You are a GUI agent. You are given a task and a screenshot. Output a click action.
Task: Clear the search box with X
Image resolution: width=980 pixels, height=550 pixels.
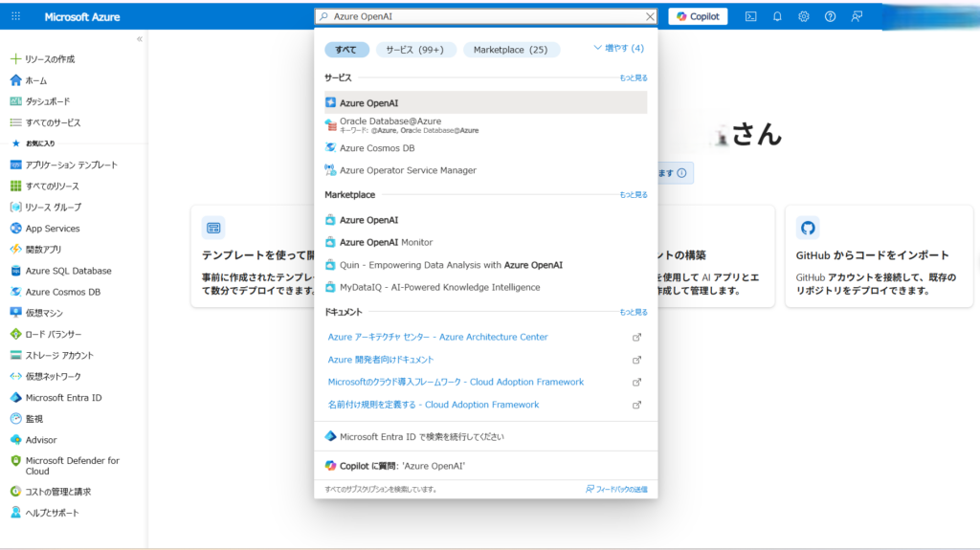650,16
